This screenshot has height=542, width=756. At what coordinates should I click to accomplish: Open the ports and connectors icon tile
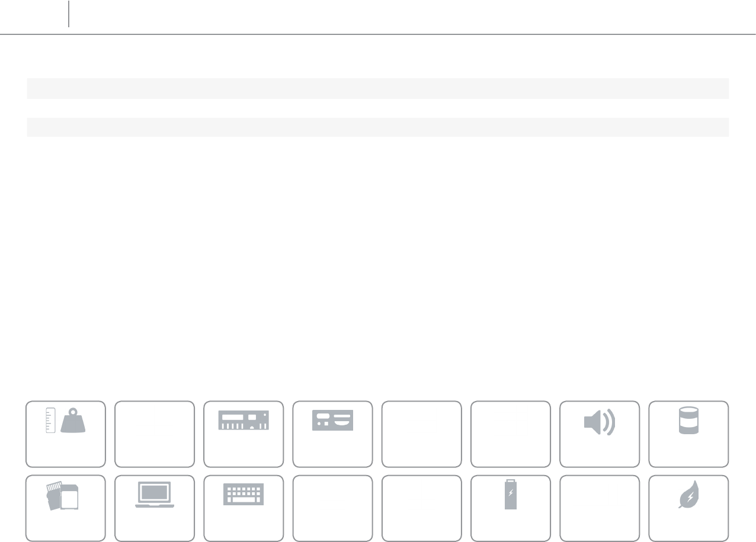tap(332, 434)
